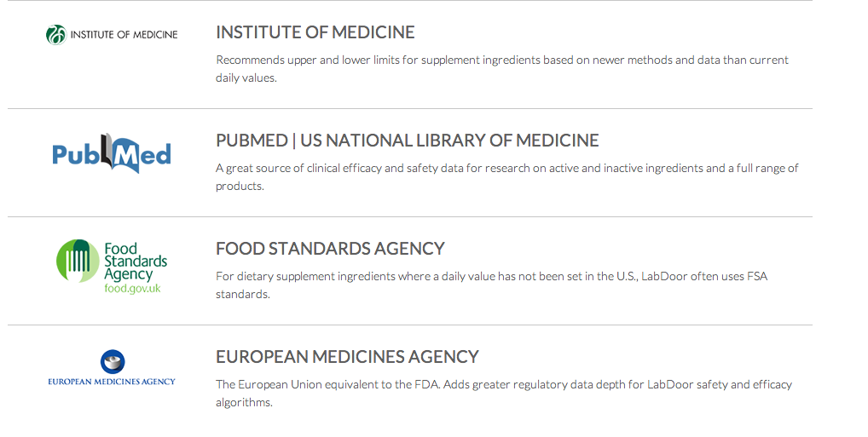Click the paragraph mentioning LabDoor uses FSA standards
This screenshot has height=437, width=868.
click(x=491, y=277)
